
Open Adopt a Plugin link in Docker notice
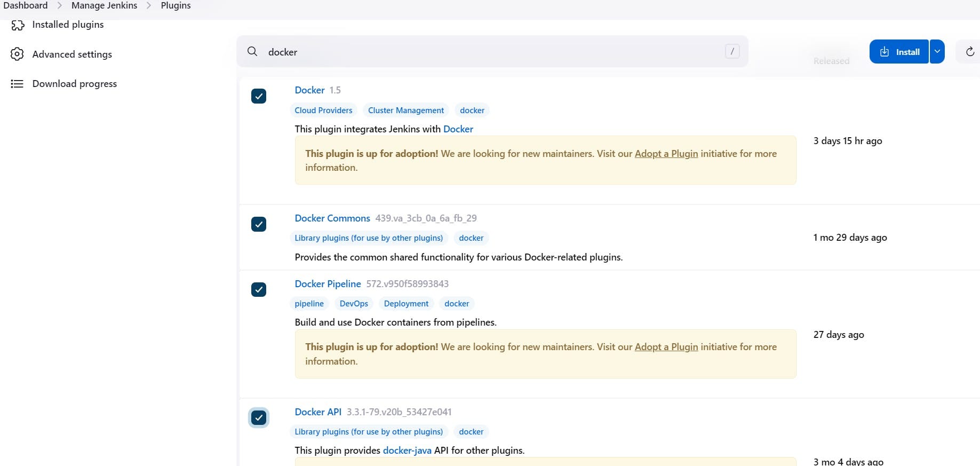tap(666, 154)
